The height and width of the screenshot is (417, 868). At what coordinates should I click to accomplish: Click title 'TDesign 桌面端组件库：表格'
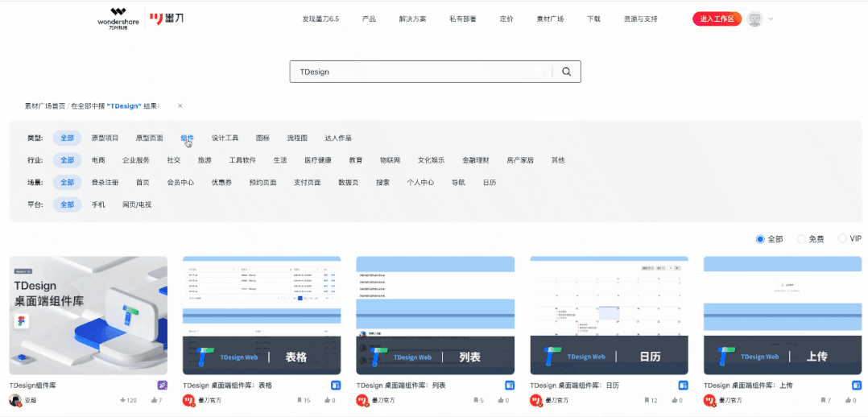(228, 386)
